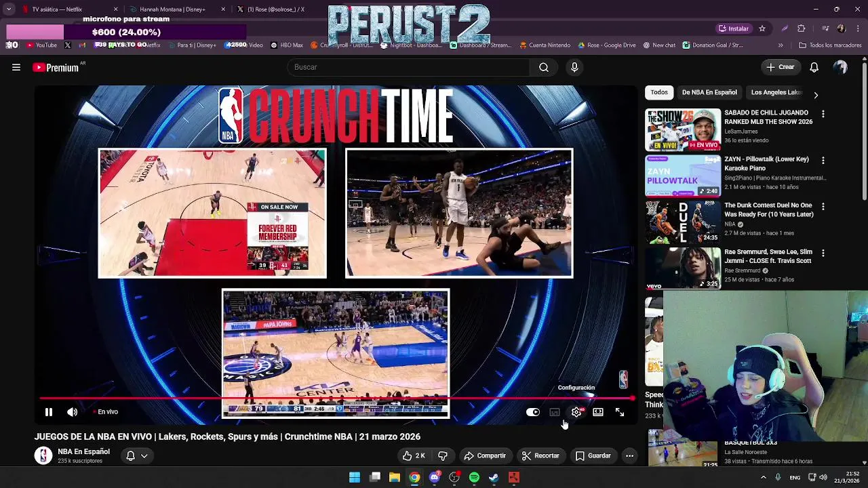Toggle the autoplay switch
This screenshot has height=488, width=868.
tap(533, 412)
